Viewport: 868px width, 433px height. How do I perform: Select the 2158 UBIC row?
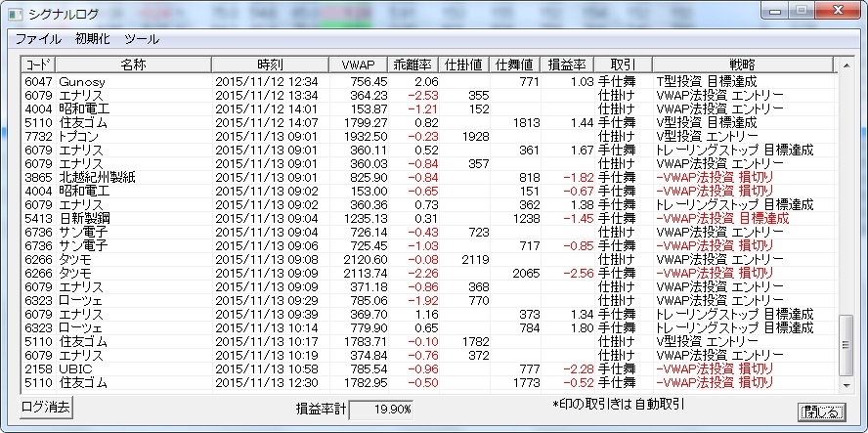tap(427, 368)
